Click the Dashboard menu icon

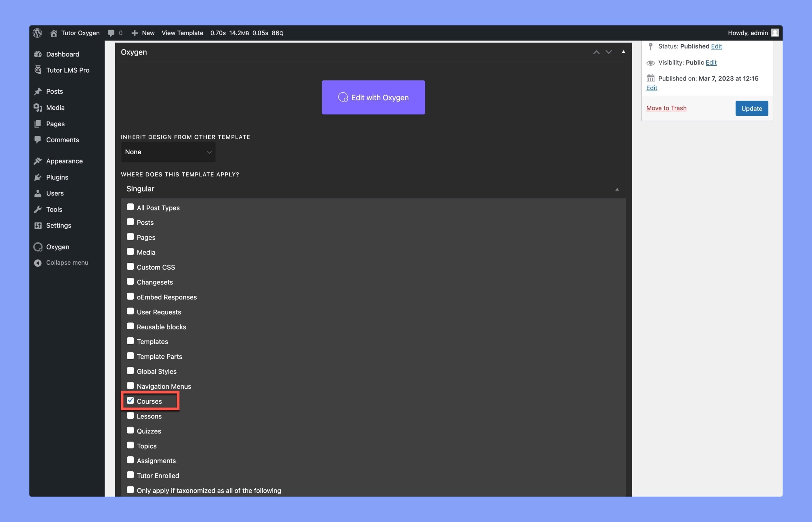pos(38,54)
